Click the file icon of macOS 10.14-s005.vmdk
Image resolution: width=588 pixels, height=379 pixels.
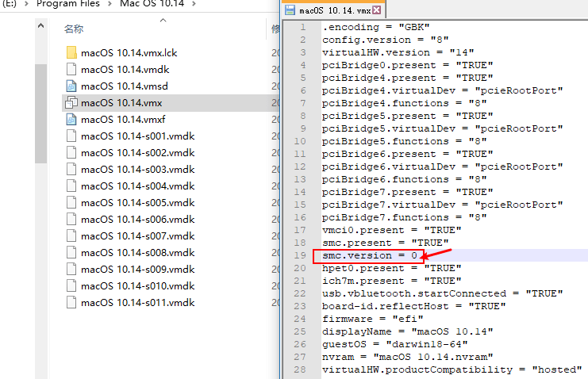[x=71, y=202]
